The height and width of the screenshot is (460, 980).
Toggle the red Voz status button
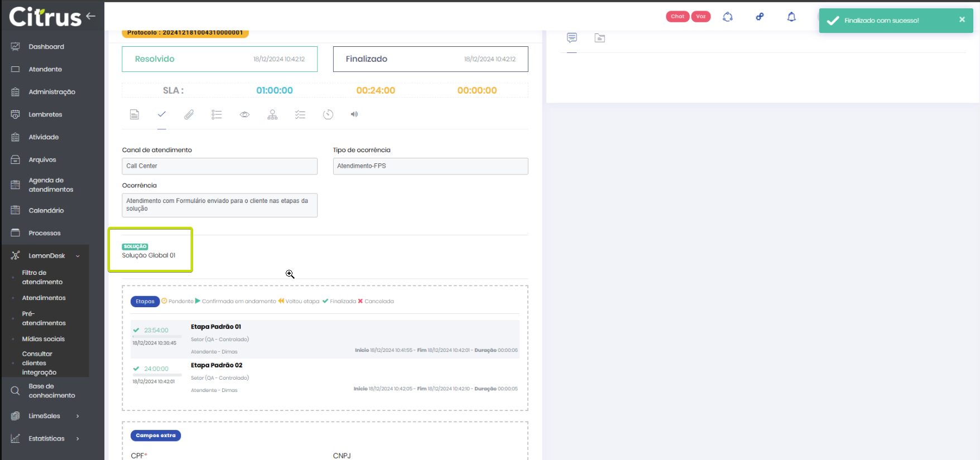(x=701, y=17)
